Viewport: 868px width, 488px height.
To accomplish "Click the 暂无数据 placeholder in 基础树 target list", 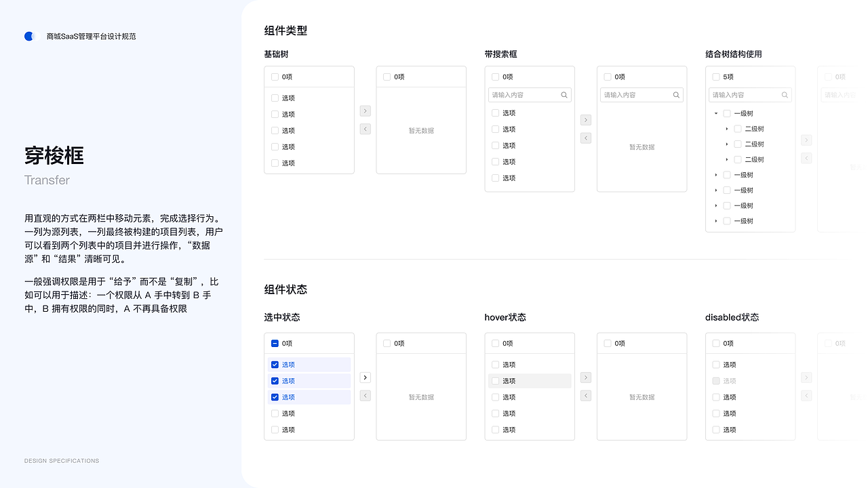I will (421, 131).
